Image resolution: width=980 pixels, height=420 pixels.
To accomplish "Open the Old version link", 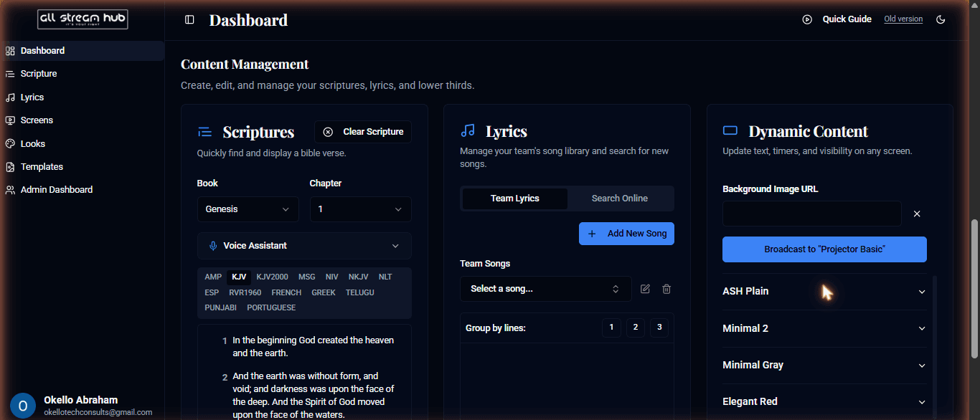I will tap(903, 19).
